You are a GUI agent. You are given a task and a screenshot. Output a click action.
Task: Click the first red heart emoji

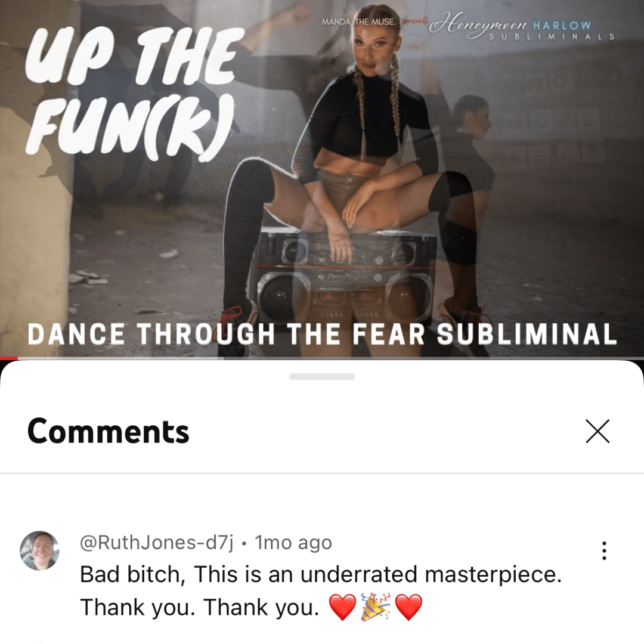pos(342,607)
